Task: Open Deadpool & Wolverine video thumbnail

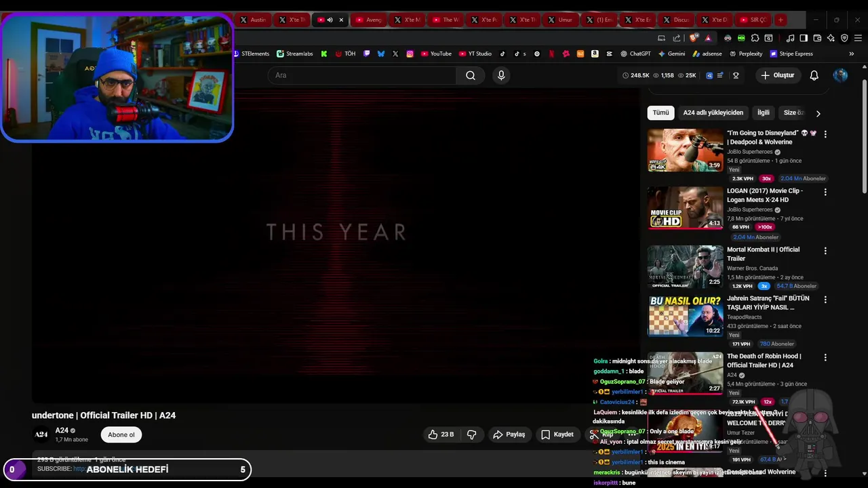Action: [685, 150]
